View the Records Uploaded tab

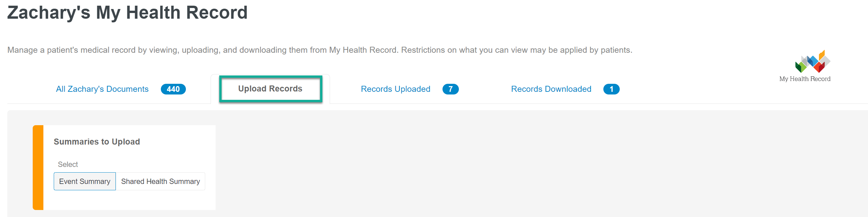point(395,89)
